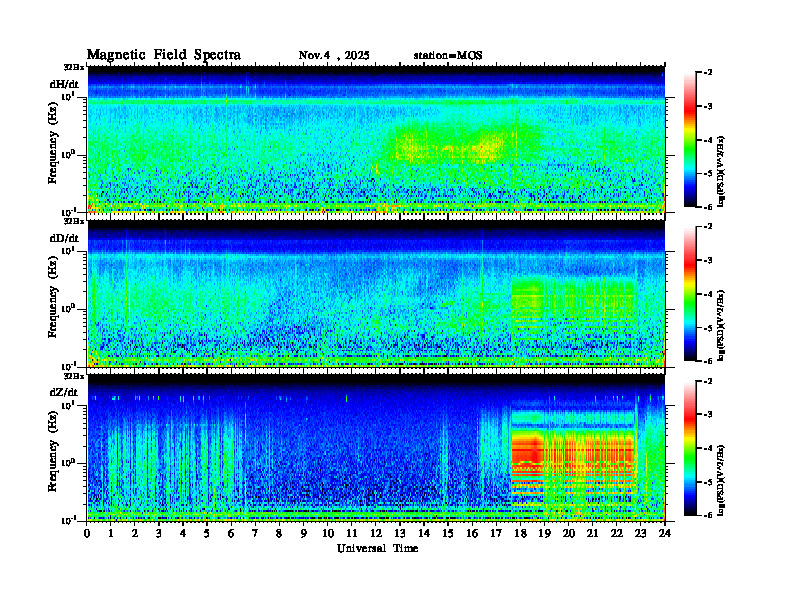Click hour label 23 on time axis

click(640, 533)
